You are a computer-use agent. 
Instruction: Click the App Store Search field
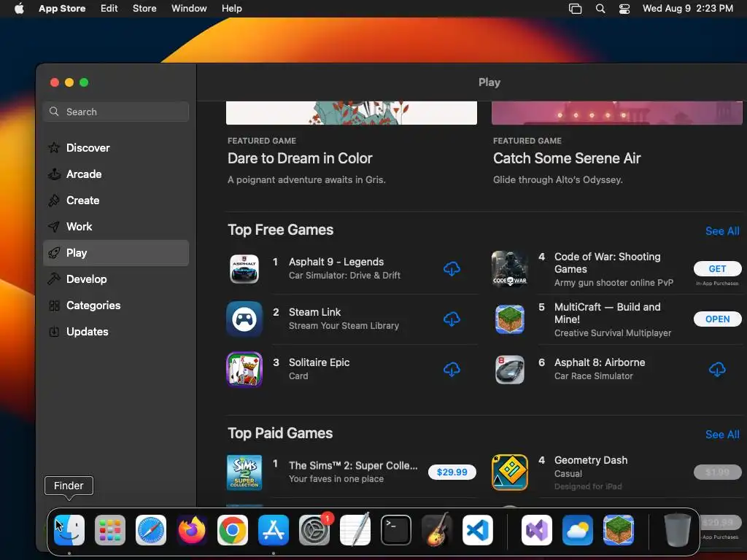pos(116,112)
